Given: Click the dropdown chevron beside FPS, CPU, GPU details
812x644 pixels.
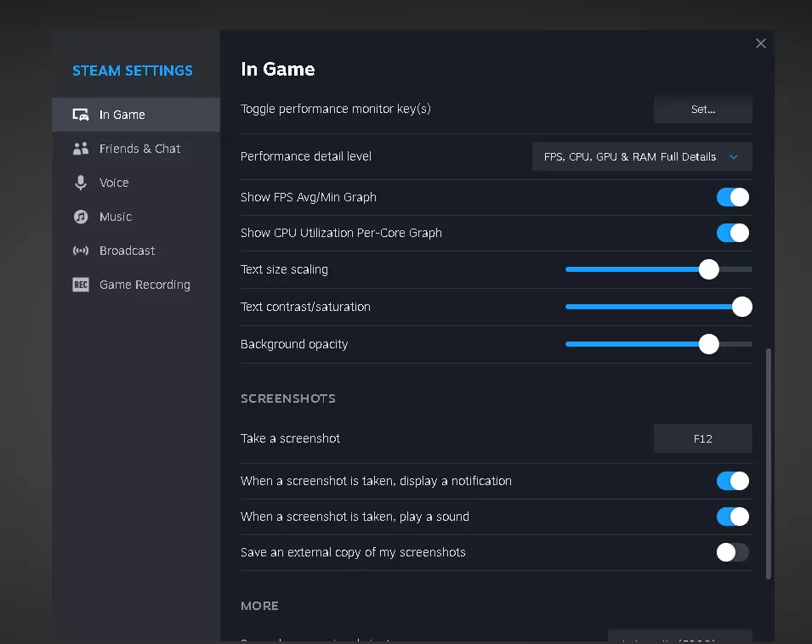Looking at the screenshot, I should 735,157.
